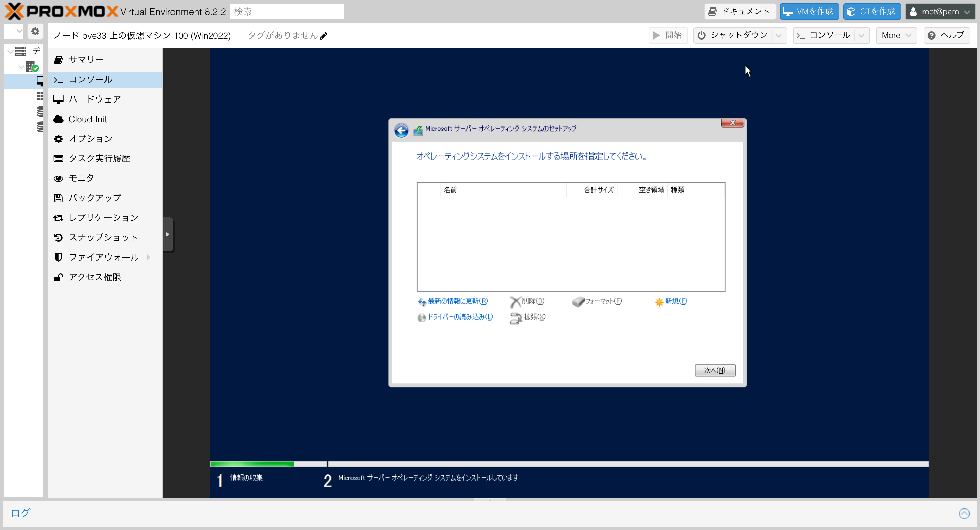Click the green installation progress bar

point(252,464)
